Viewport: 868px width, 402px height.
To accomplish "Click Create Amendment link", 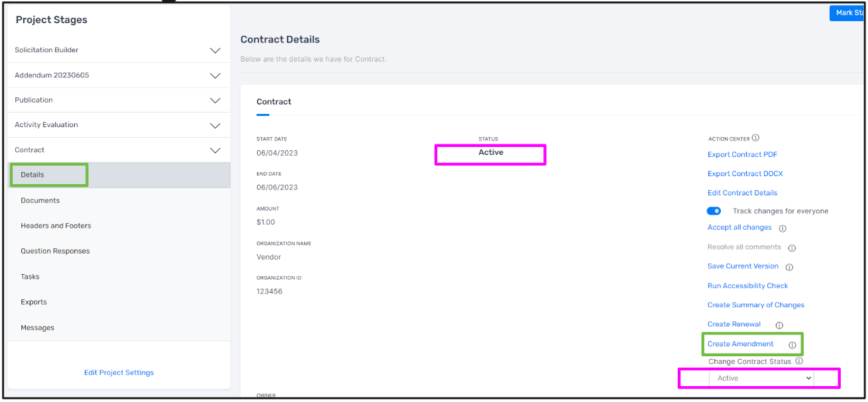I will coord(740,344).
